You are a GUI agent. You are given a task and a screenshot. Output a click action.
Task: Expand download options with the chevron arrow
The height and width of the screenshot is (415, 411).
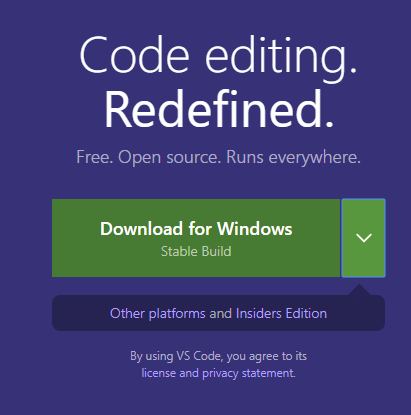point(363,238)
